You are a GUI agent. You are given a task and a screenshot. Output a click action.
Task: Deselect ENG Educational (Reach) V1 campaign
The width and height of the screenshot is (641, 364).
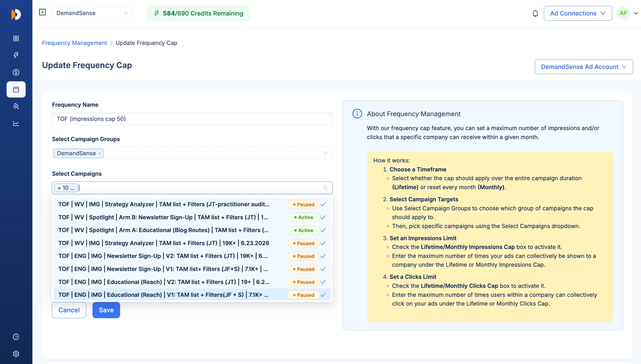click(x=192, y=295)
